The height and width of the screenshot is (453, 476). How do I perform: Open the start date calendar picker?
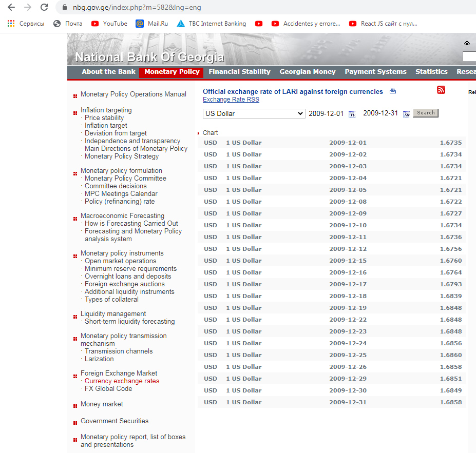point(352,114)
